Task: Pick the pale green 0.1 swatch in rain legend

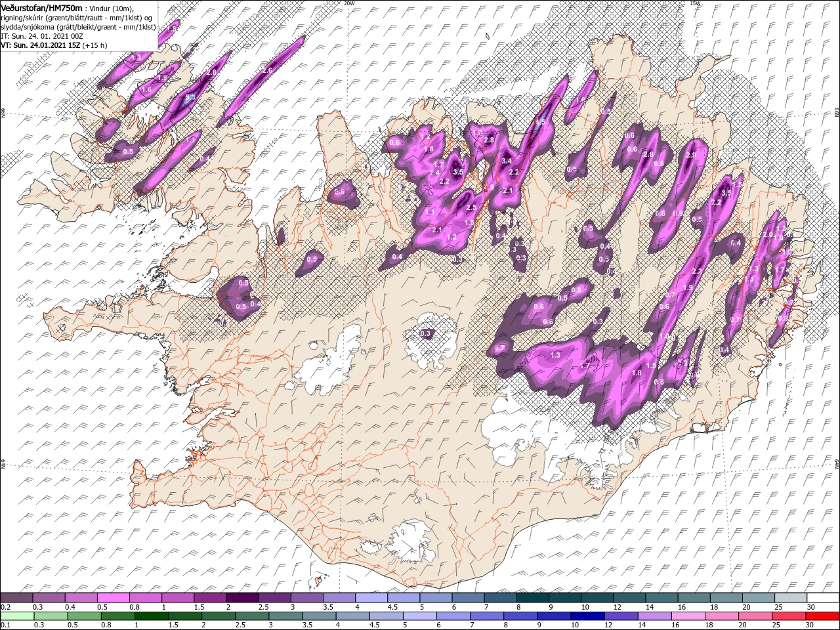Action: 17,616
